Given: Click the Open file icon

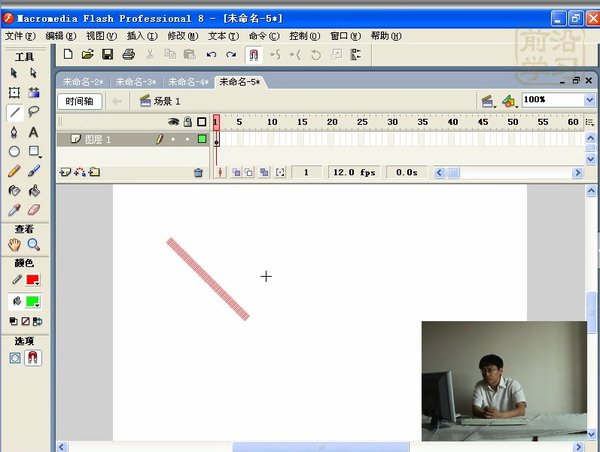Looking at the screenshot, I should [88, 54].
